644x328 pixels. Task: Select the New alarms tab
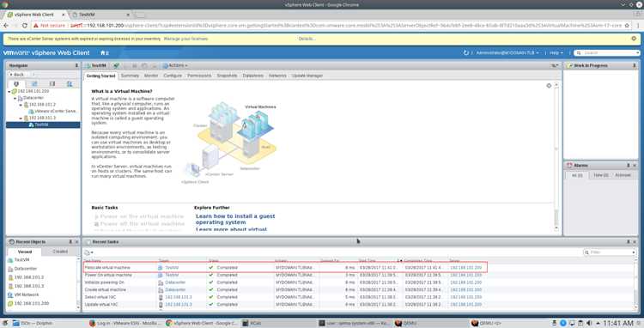601,175
